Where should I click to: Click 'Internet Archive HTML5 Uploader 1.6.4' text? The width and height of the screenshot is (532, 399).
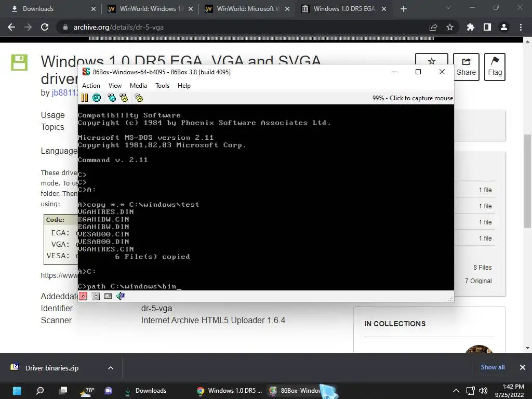point(213,320)
